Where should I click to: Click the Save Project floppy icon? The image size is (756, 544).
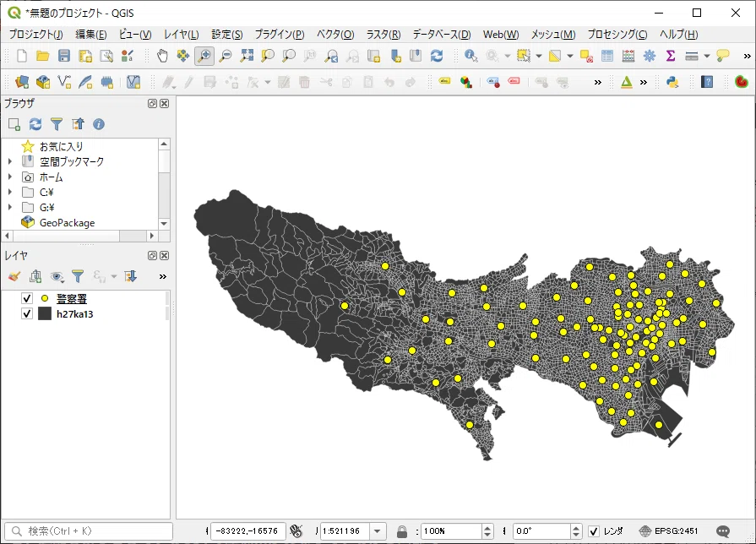tap(64, 56)
